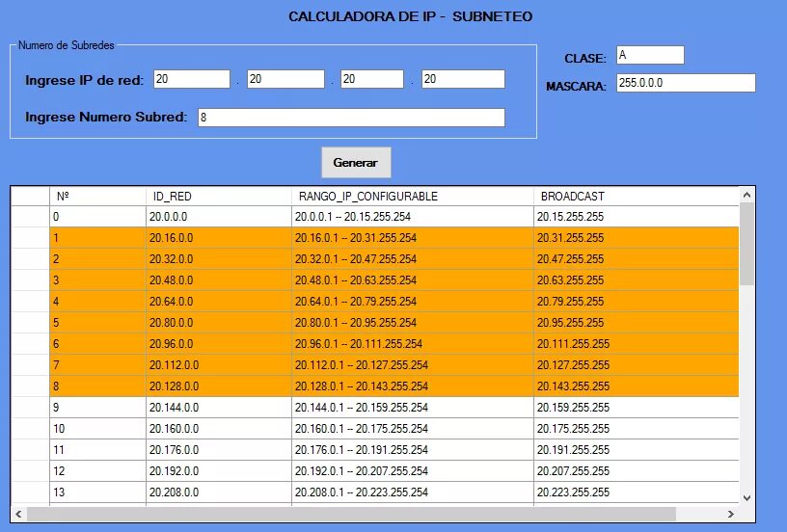This screenshot has height=532, width=787.
Task: Click broadcast cell 20.127.255.255
Action: click(637, 365)
